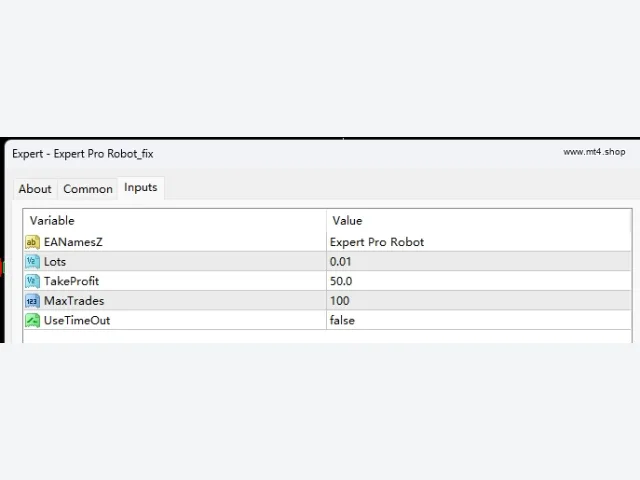This screenshot has width=640, height=480.
Task: Select the MaxTrades variable name
Action: click(74, 301)
